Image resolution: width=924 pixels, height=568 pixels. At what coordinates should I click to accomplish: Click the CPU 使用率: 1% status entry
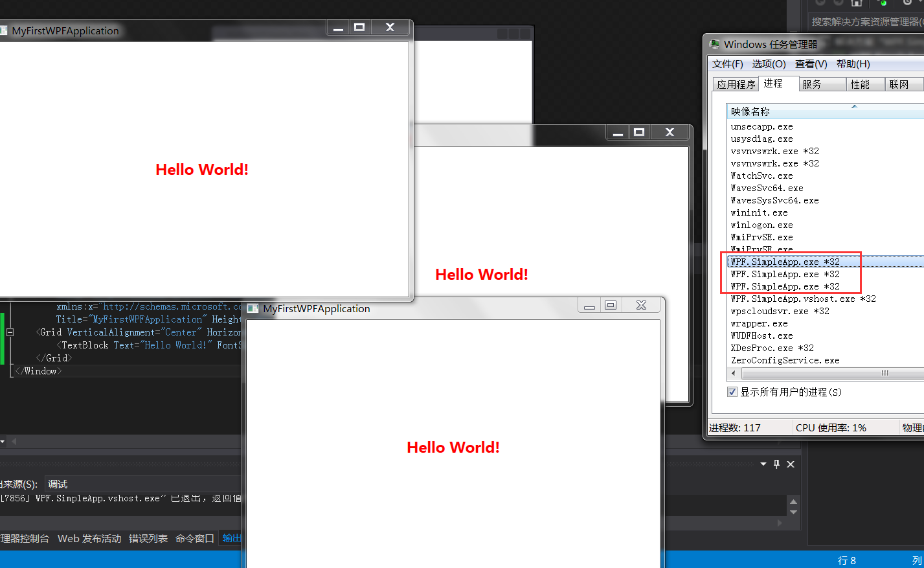pos(831,427)
